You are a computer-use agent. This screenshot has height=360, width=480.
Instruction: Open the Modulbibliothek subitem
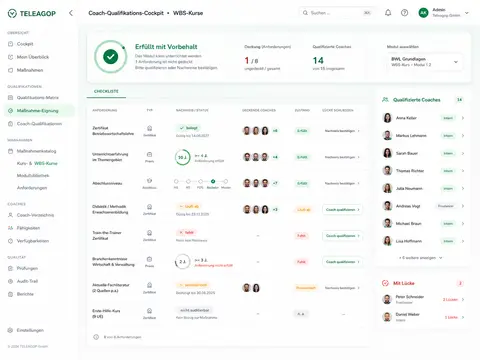[x=33, y=175]
